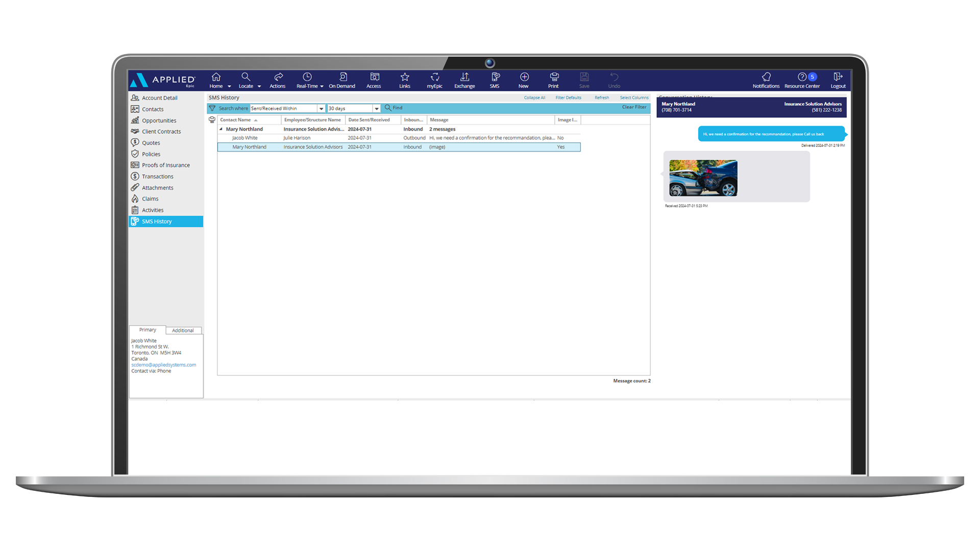Open the Sent/Received Within dropdown
Screen dimensions: 980x551
pyautogui.click(x=321, y=109)
